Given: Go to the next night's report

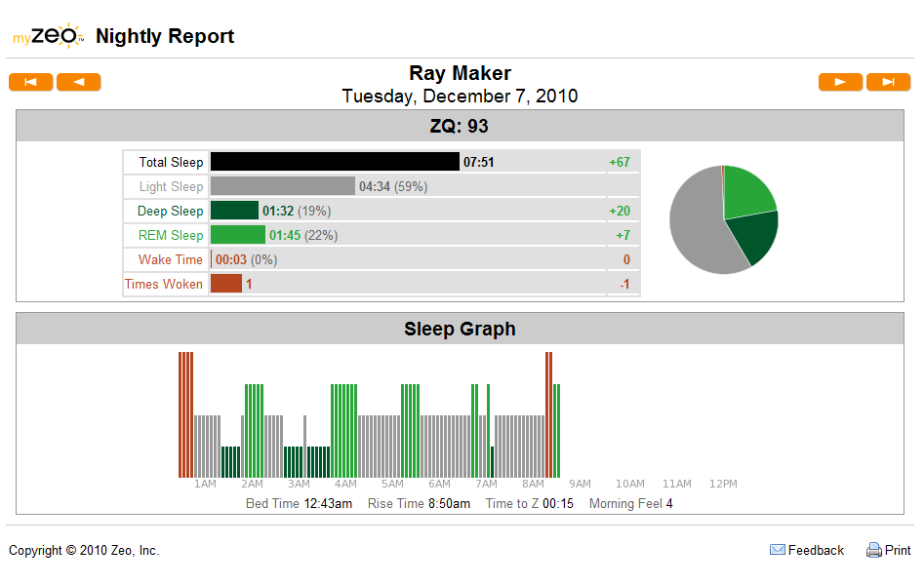Looking at the screenshot, I should [840, 82].
